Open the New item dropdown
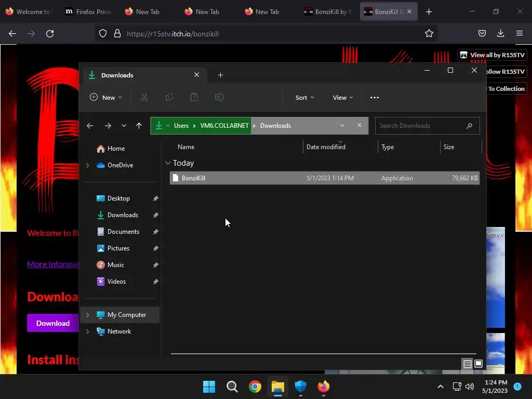 coord(105,97)
